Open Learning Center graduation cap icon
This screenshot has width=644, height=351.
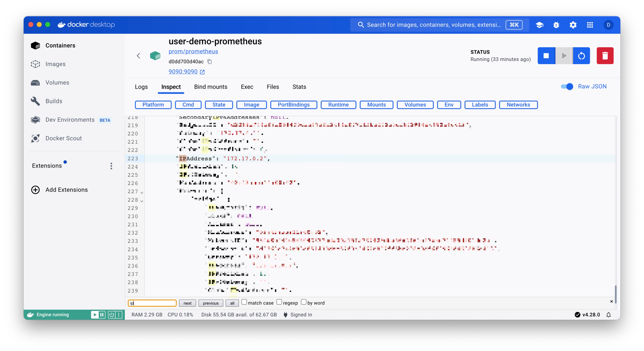539,25
